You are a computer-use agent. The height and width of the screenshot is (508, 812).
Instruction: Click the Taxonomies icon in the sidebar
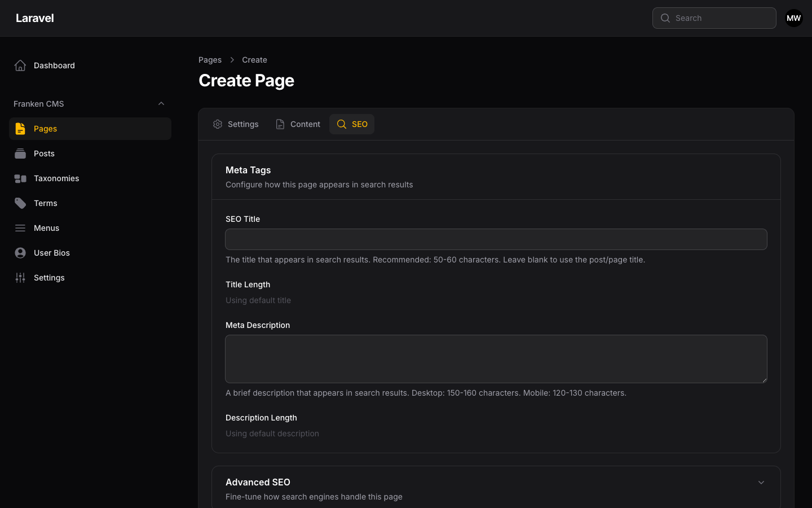[x=20, y=178]
